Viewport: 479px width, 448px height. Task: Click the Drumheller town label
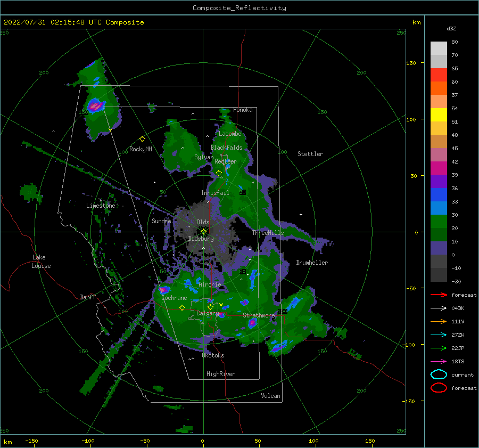coord(312,263)
